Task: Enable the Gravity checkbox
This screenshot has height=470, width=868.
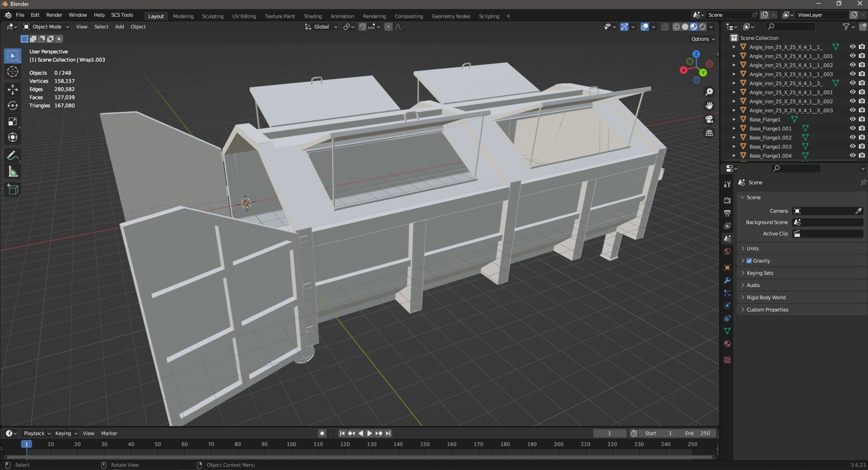Action: coord(749,261)
